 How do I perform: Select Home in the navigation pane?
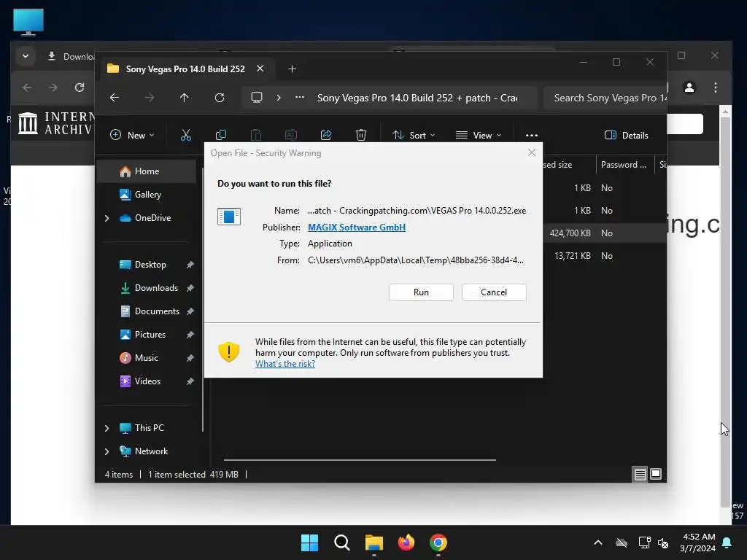(147, 171)
